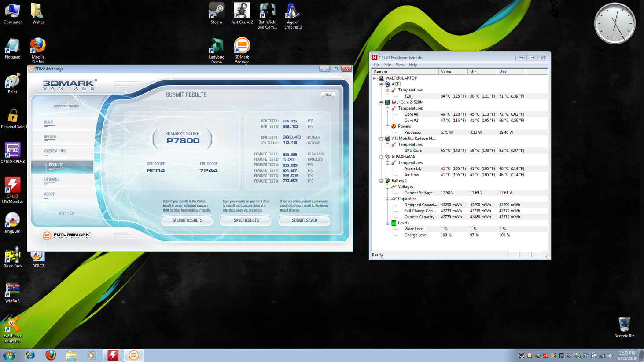Collapse the ATI Mobility Radeon node
The height and width of the screenshot is (362, 644).
click(x=382, y=139)
